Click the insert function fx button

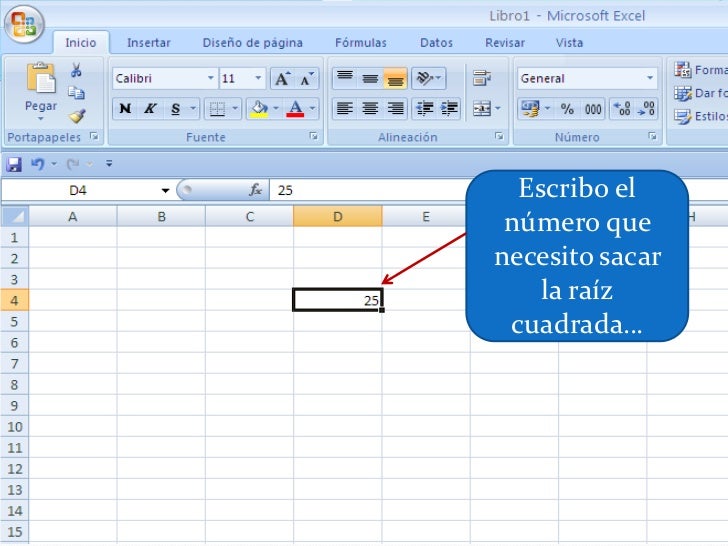[x=255, y=190]
